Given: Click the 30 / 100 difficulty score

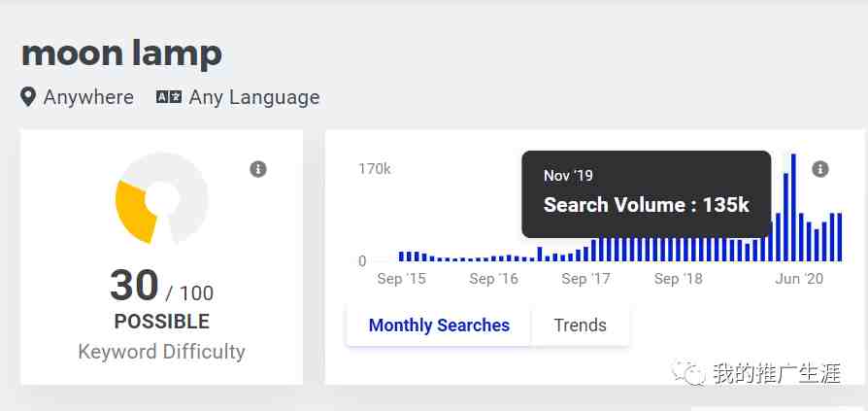Looking at the screenshot, I should point(161,287).
